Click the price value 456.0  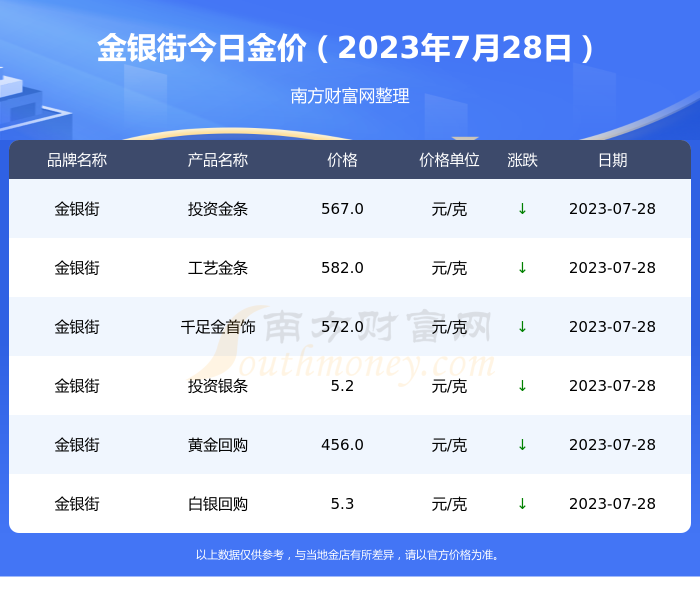[x=342, y=445]
